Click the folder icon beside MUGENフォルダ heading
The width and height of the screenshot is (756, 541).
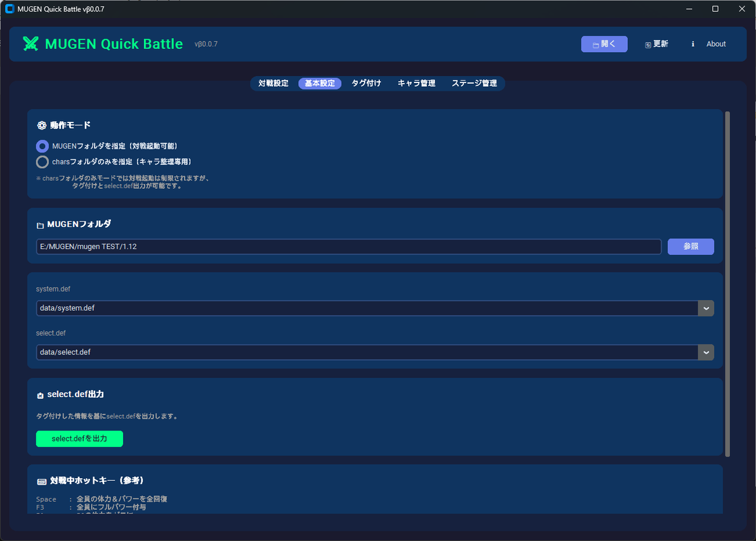click(x=40, y=225)
